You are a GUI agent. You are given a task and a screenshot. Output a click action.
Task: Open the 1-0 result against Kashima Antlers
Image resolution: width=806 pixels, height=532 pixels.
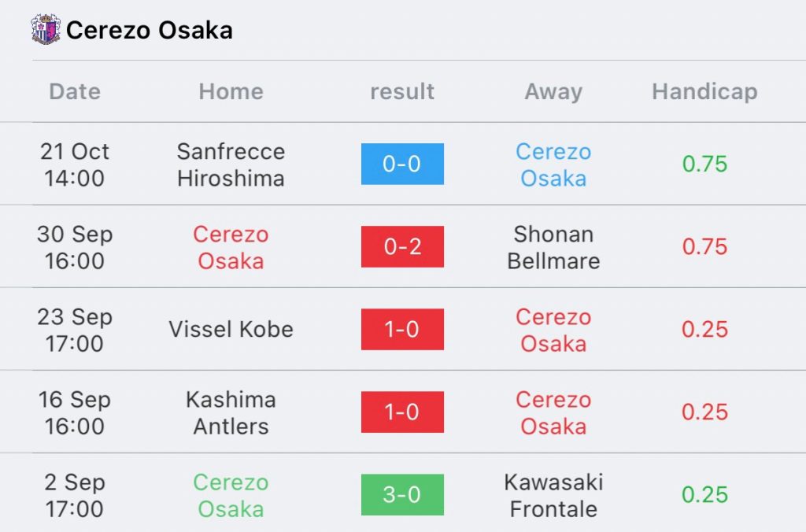402,412
